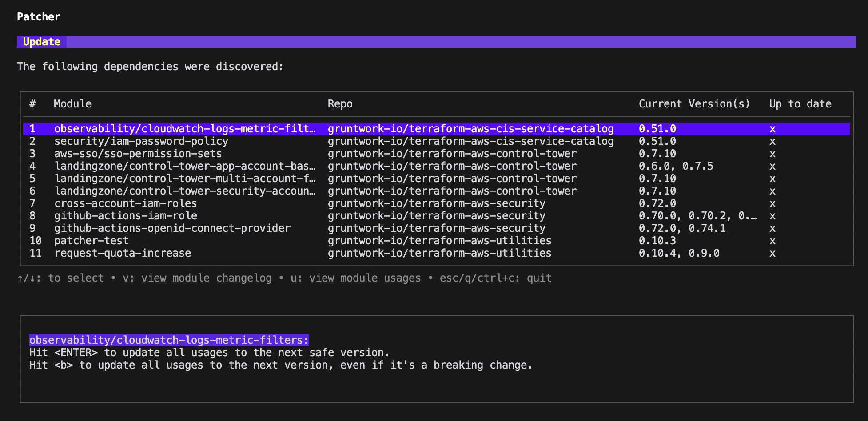The image size is (868, 421).
Task: Click the 'Hit <b> to update' breaking change line
Action: [280, 365]
